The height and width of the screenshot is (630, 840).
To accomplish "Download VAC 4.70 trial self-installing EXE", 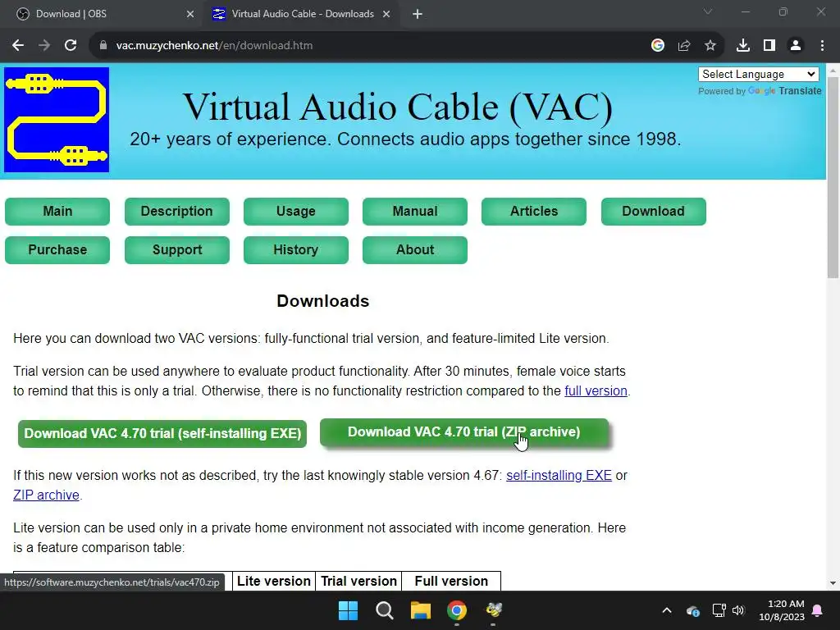I will click(x=162, y=433).
